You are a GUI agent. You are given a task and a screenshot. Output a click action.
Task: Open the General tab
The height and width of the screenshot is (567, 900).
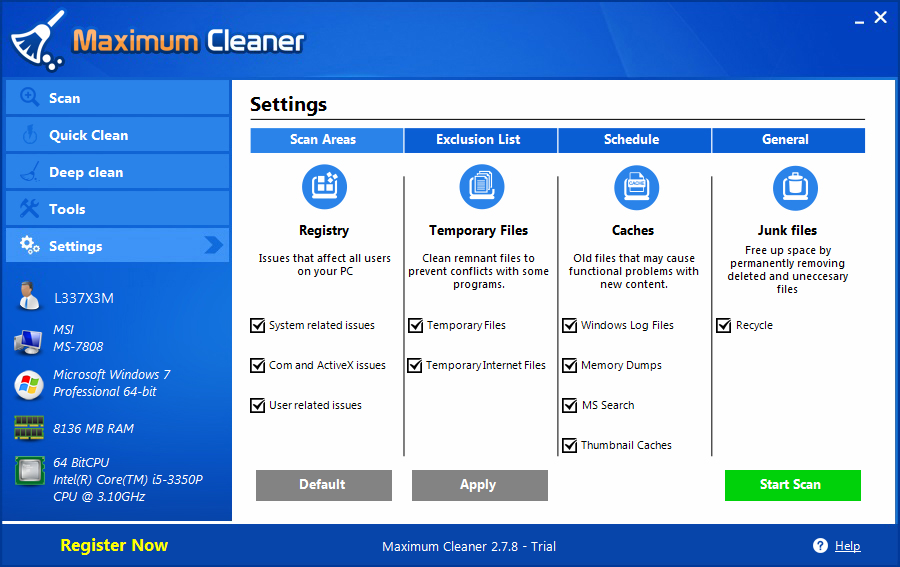788,140
